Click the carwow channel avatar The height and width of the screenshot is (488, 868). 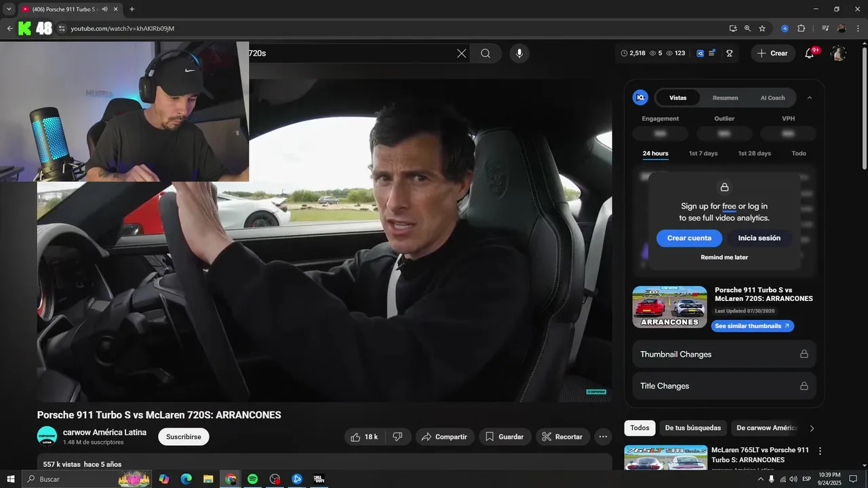(x=47, y=436)
